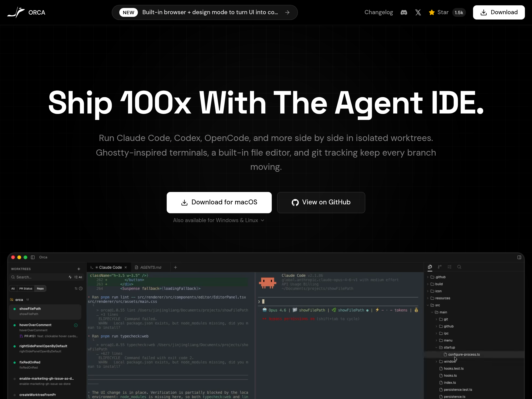Viewport: 532px width, 399px height.
Task: Switch to the AGENTS.md tab
Action: [150, 268]
